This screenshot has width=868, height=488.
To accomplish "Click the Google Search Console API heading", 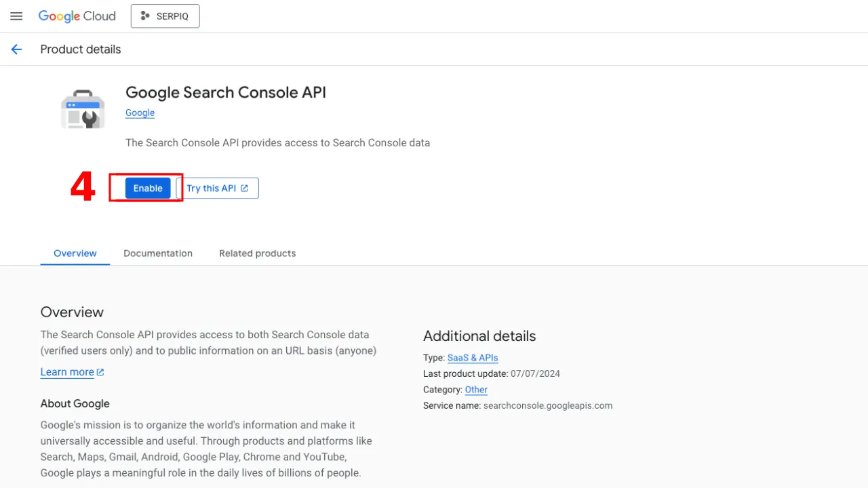I will point(226,93).
